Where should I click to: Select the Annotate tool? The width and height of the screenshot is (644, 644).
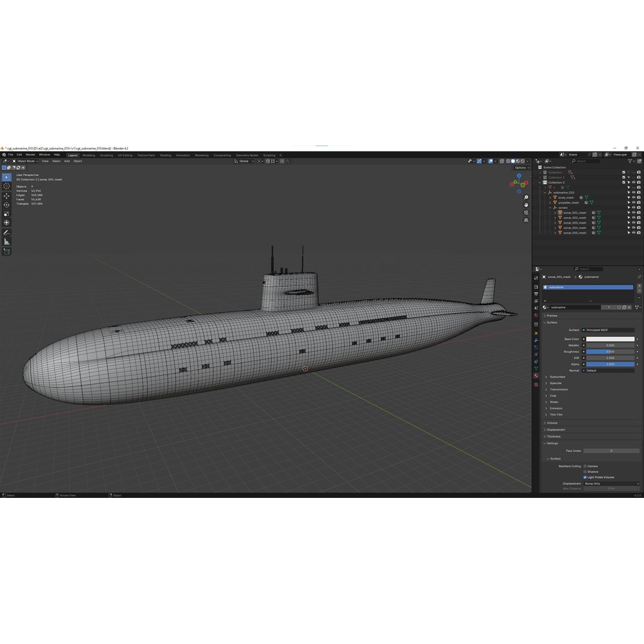click(x=7, y=233)
